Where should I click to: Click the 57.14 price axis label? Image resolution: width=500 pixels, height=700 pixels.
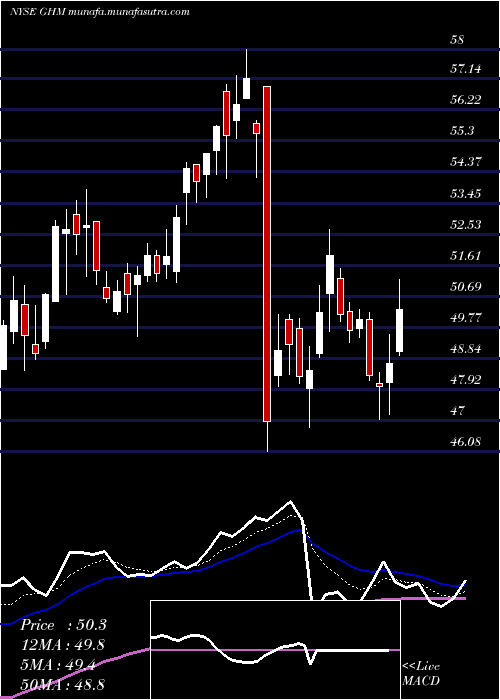[x=466, y=69]
